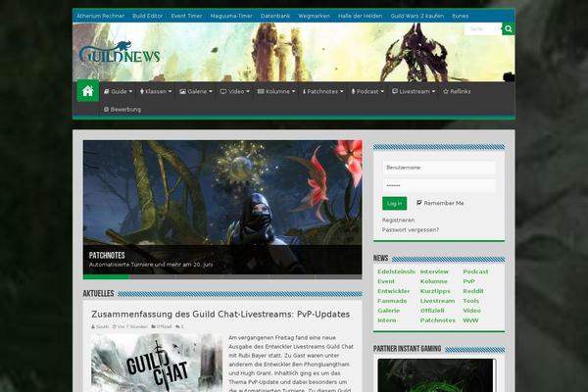Click the Patchnotes tag in News box
The image size is (588, 392).
(438, 320)
